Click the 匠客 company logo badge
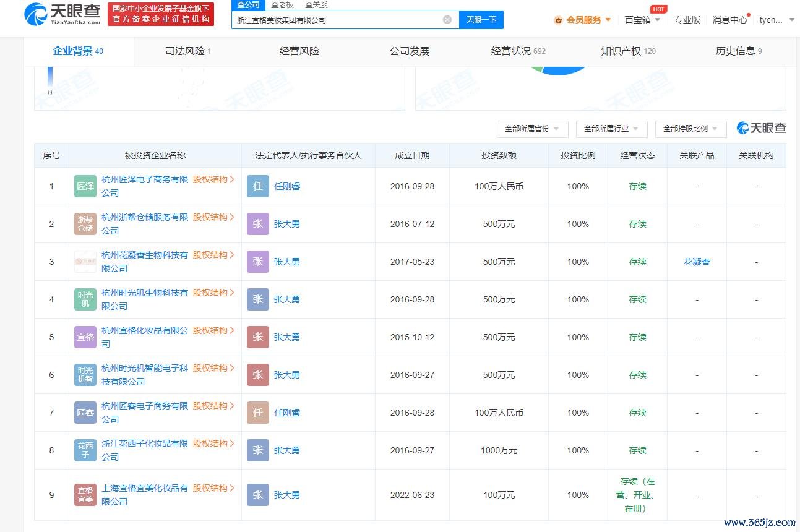800x532 pixels. pos(85,413)
